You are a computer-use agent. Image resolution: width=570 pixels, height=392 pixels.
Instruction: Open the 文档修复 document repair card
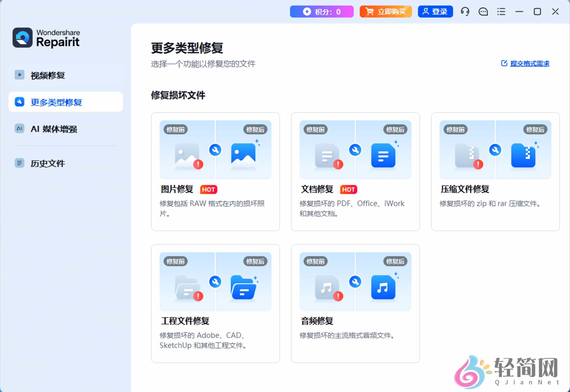pos(355,172)
